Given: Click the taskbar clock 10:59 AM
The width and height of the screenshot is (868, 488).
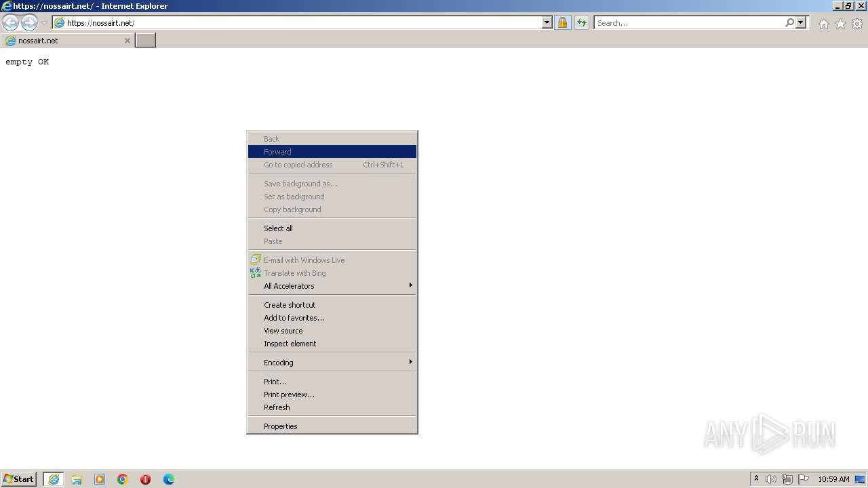Looking at the screenshot, I should [x=833, y=479].
